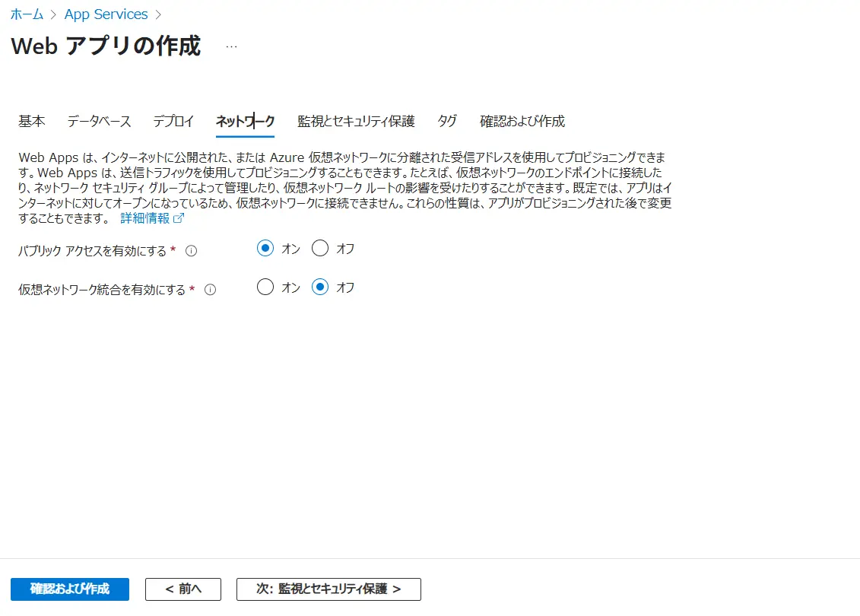The width and height of the screenshot is (860, 616).
Task: Go back using the 前へ button
Action: point(182,589)
